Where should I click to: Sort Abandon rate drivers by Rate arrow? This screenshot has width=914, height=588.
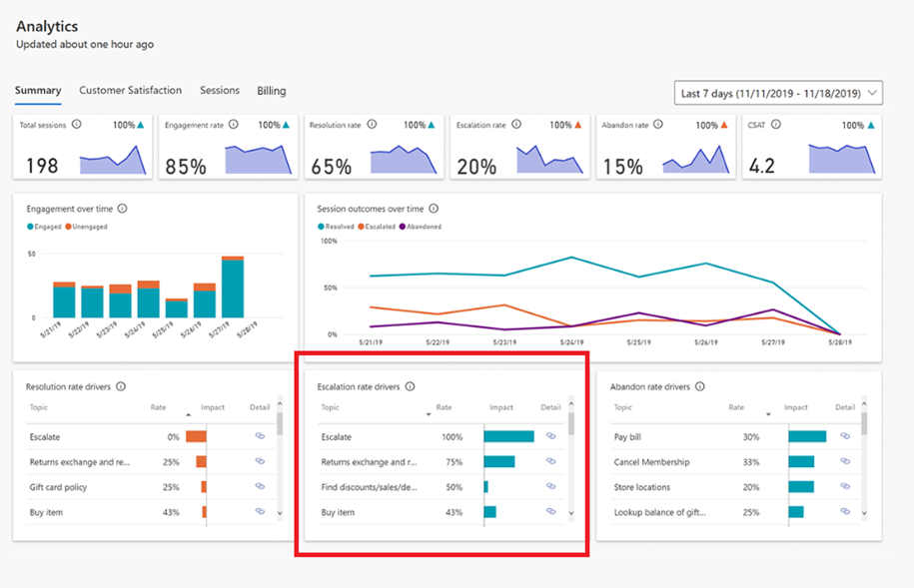pyautogui.click(x=768, y=414)
